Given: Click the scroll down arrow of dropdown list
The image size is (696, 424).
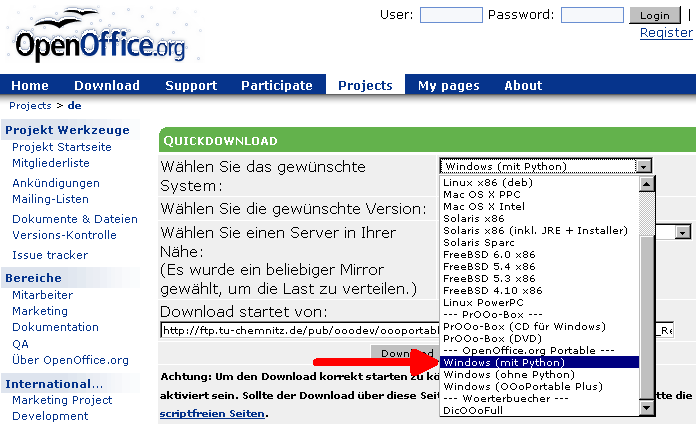Looking at the screenshot, I should pos(646,407).
